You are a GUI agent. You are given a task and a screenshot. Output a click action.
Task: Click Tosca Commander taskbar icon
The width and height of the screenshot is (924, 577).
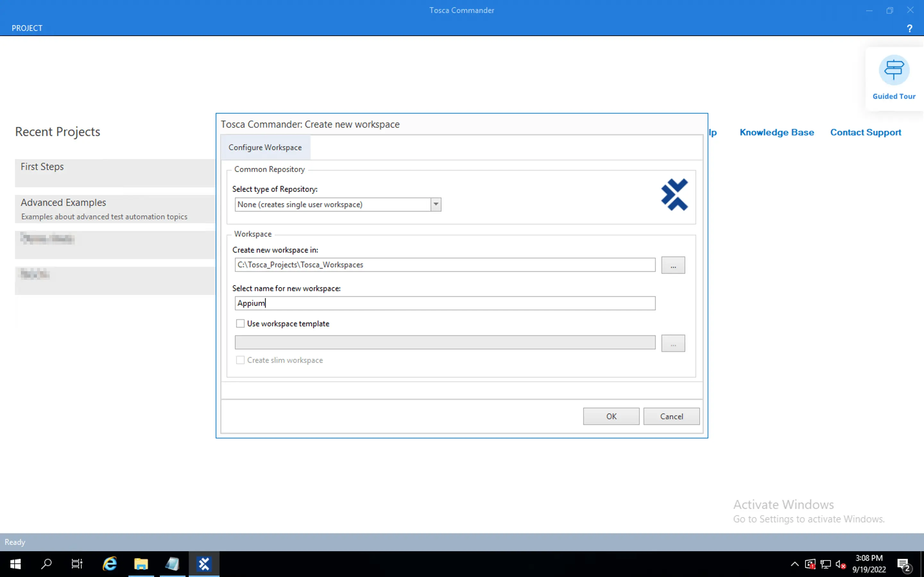pos(204,564)
